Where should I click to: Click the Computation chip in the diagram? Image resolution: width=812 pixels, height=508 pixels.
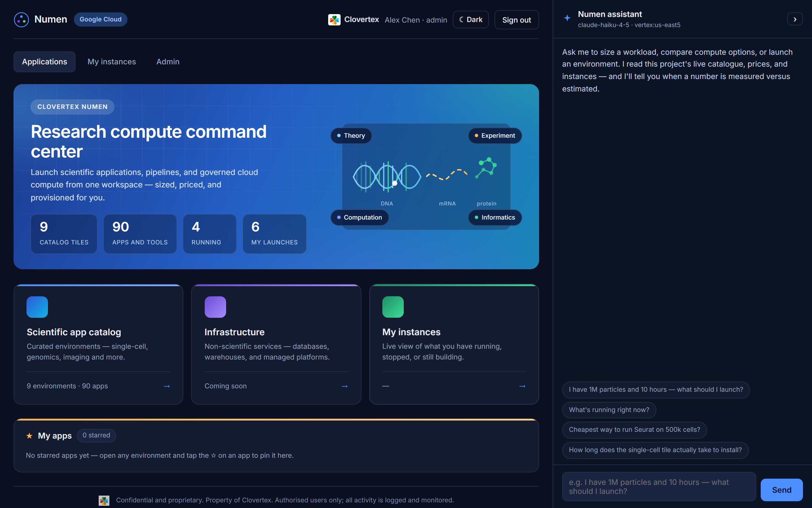coord(359,217)
